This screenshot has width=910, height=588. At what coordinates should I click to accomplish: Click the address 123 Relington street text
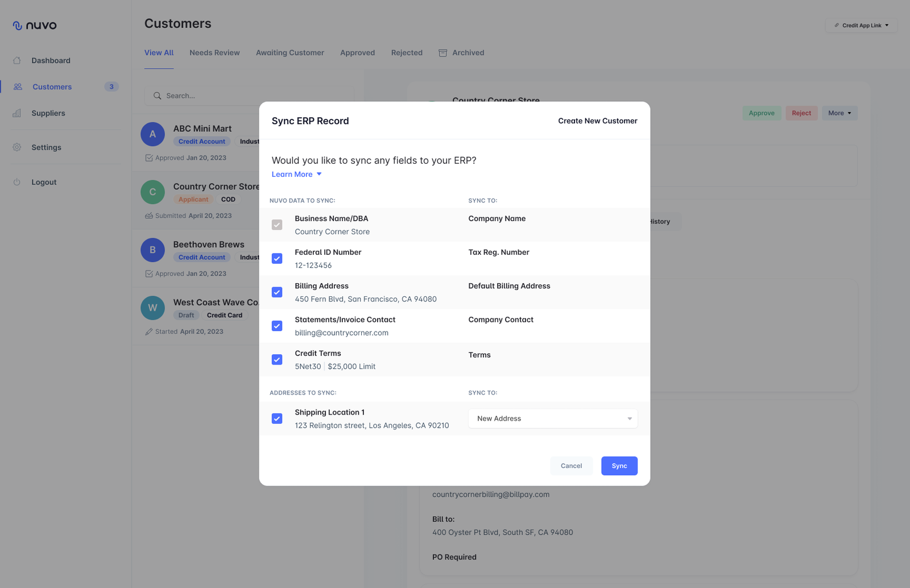(372, 425)
